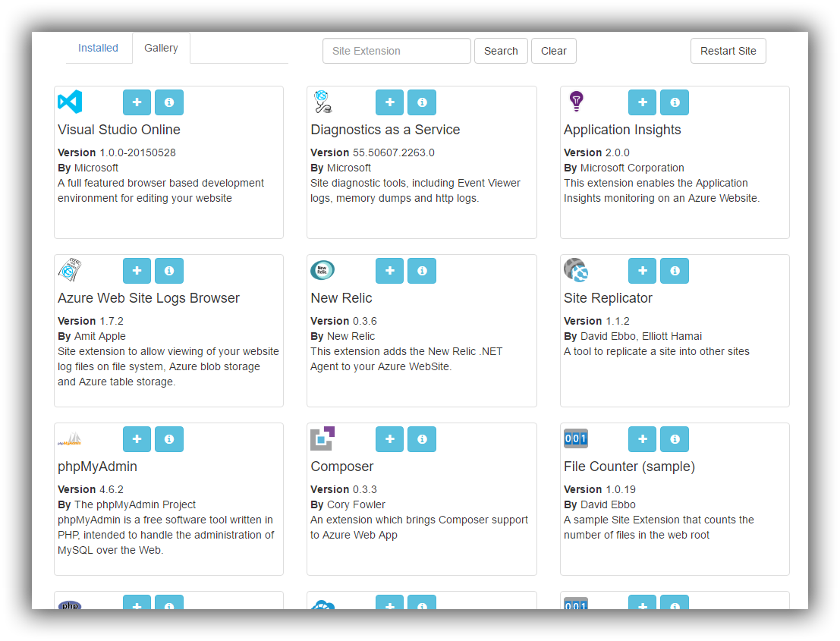Install Application Insights with plus button
Screen dimensions: 840x641
tap(642, 102)
